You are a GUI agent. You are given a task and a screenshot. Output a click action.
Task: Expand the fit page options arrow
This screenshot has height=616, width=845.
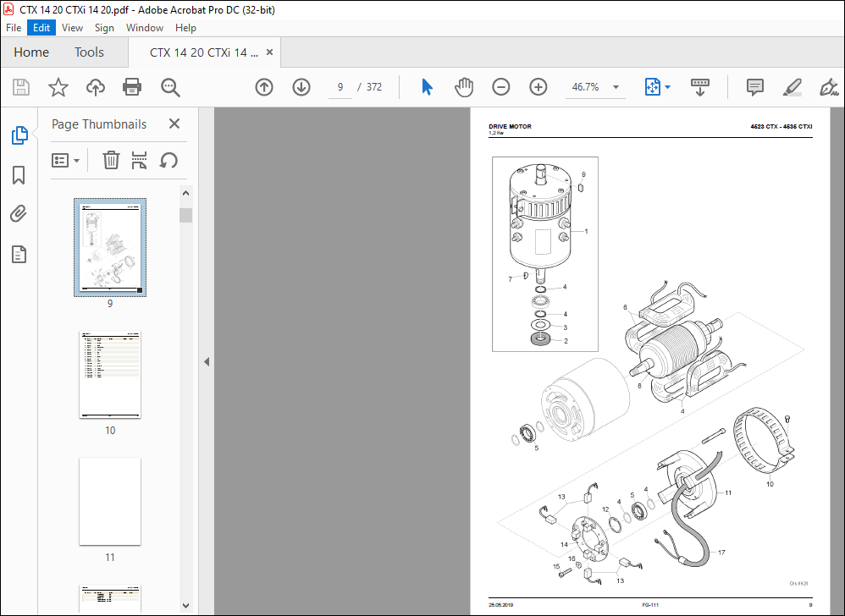(668, 87)
